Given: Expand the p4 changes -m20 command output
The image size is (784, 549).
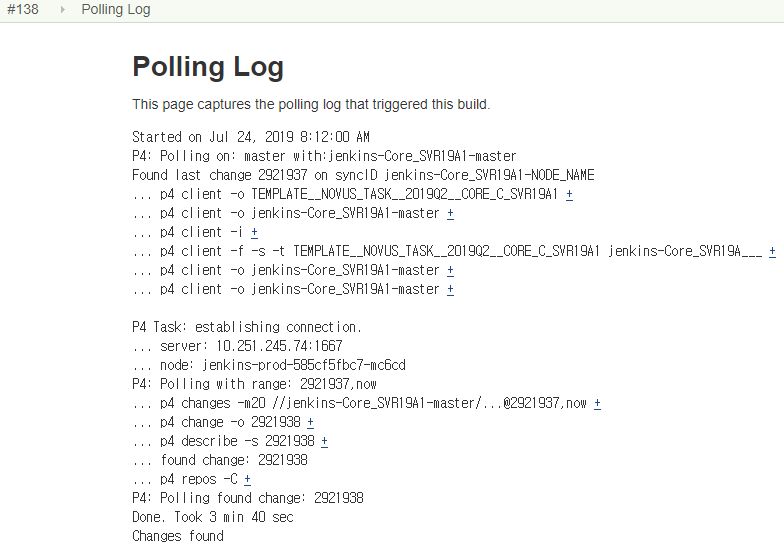Looking at the screenshot, I should [597, 403].
